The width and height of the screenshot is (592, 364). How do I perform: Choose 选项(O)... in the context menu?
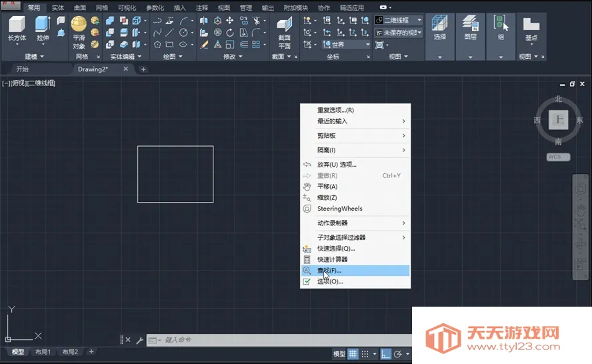[x=355, y=281]
